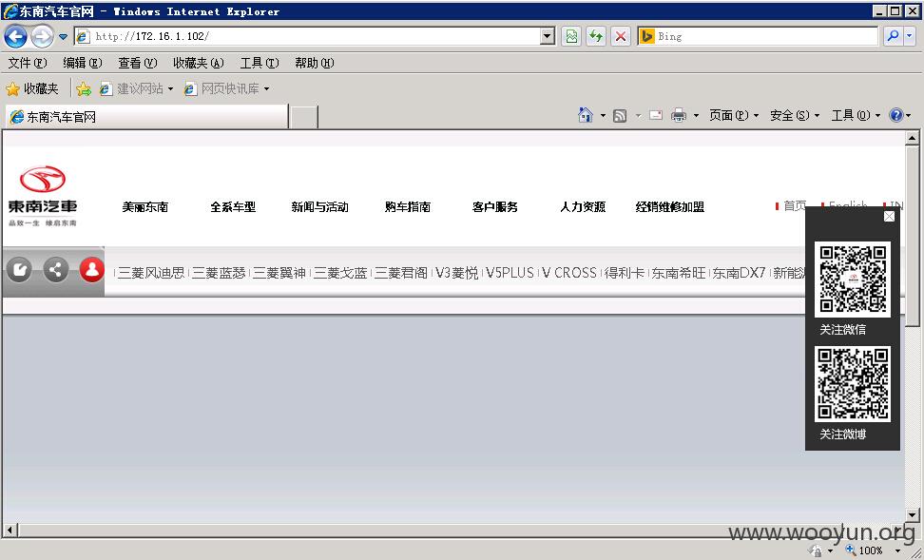Image resolution: width=924 pixels, height=560 pixels.
Task: Open 网页快讯库 web slice link
Action: (x=226, y=89)
